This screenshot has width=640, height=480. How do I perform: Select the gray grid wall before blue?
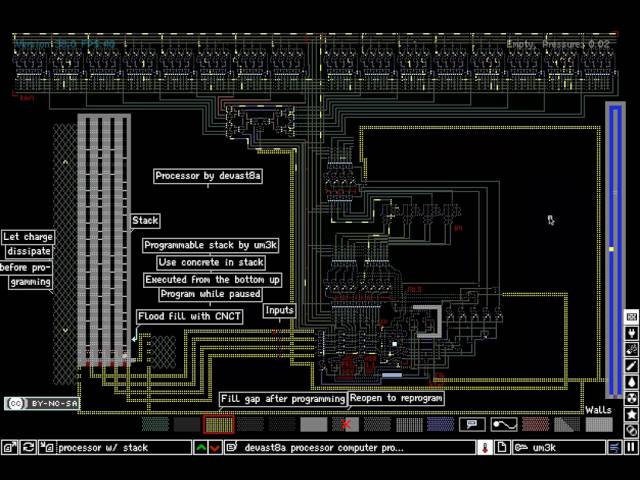(x=409, y=424)
